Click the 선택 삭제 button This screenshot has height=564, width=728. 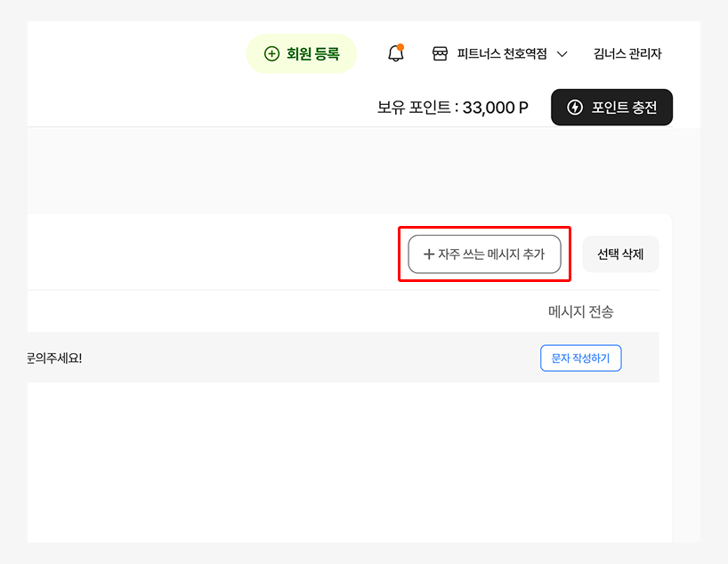[x=620, y=254]
